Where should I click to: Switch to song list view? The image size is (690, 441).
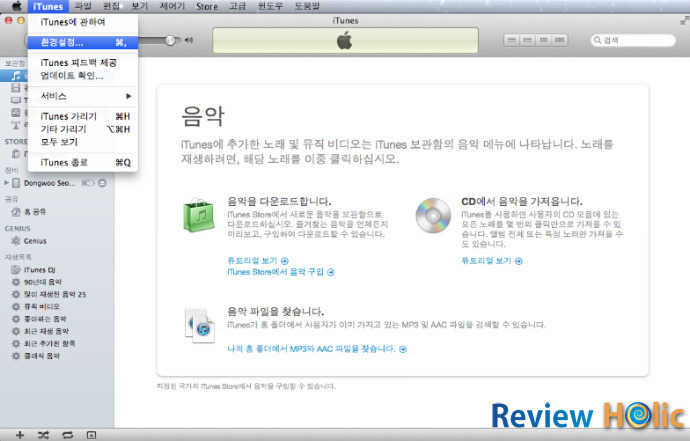tap(512, 40)
